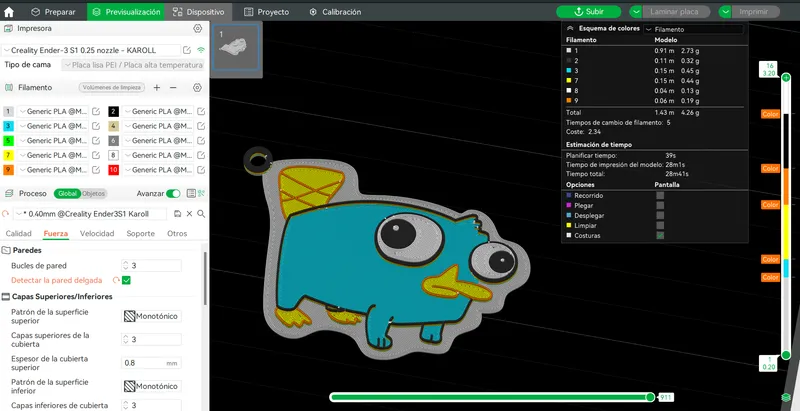Open the Calibración tab
The image size is (800, 411).
pyautogui.click(x=335, y=12)
